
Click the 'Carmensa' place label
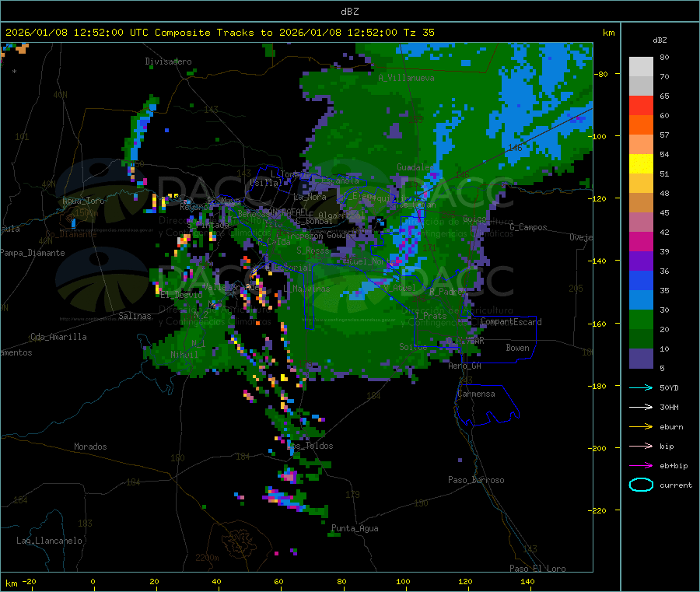476,394
